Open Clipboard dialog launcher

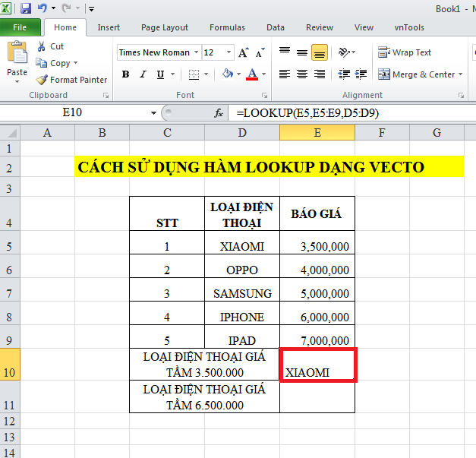coord(106,96)
